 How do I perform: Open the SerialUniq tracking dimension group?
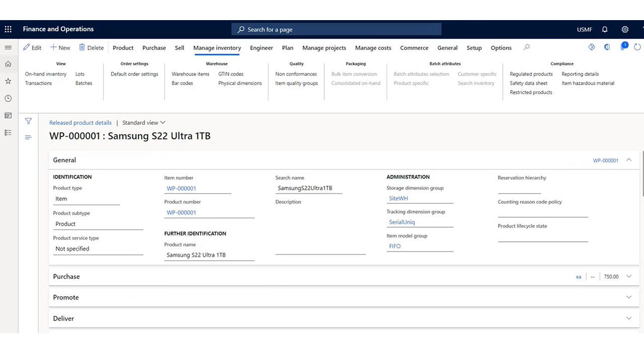[402, 222]
